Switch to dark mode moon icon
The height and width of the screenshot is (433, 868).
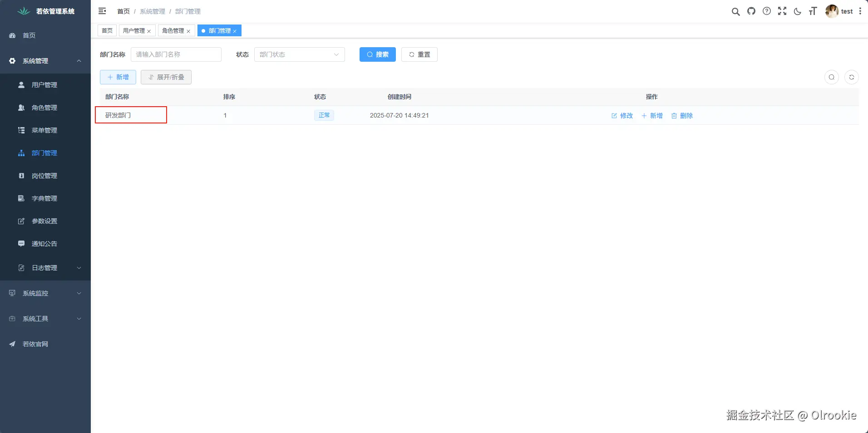pyautogui.click(x=798, y=11)
